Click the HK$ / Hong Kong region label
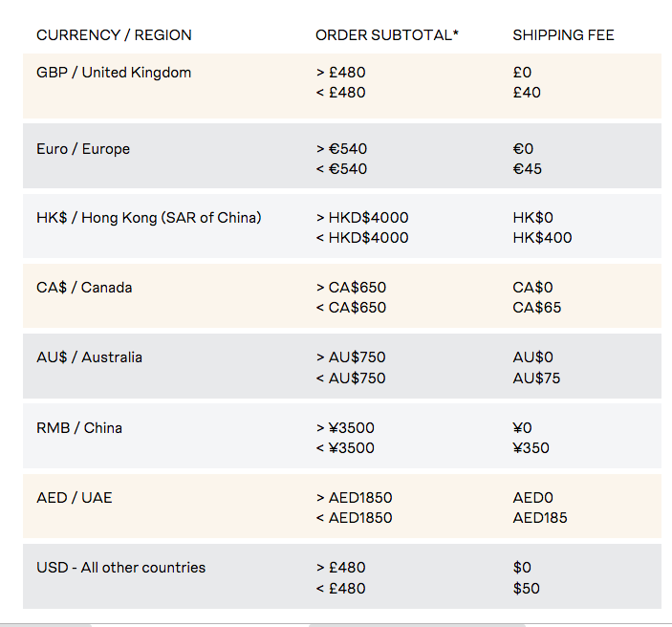The width and height of the screenshot is (672, 627). tap(148, 218)
